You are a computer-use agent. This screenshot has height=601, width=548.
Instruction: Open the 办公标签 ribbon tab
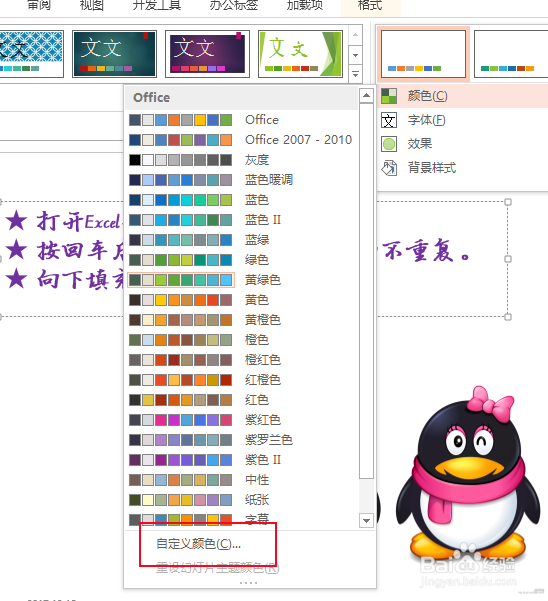(x=233, y=5)
